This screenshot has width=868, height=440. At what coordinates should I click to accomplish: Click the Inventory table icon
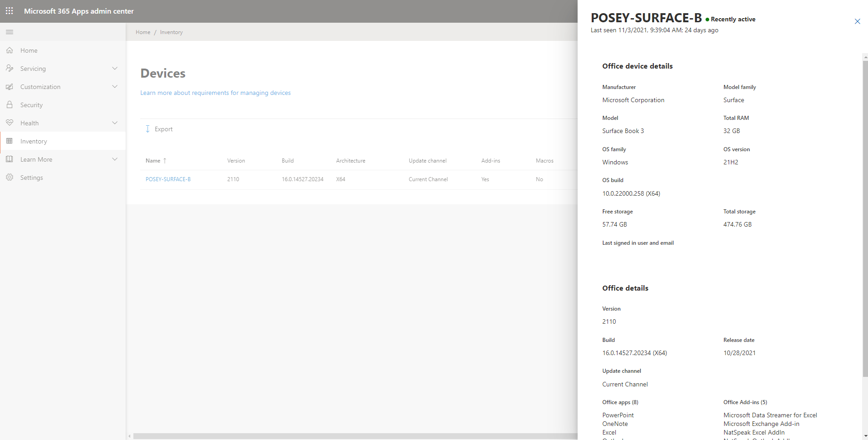10,141
